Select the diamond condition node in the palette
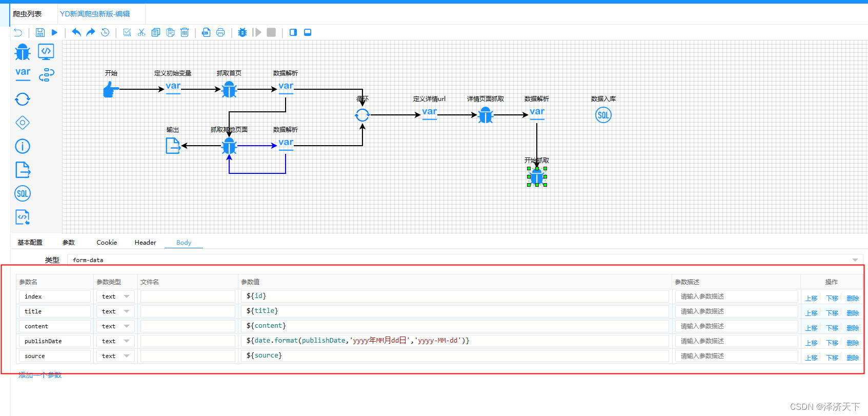 pyautogui.click(x=23, y=123)
